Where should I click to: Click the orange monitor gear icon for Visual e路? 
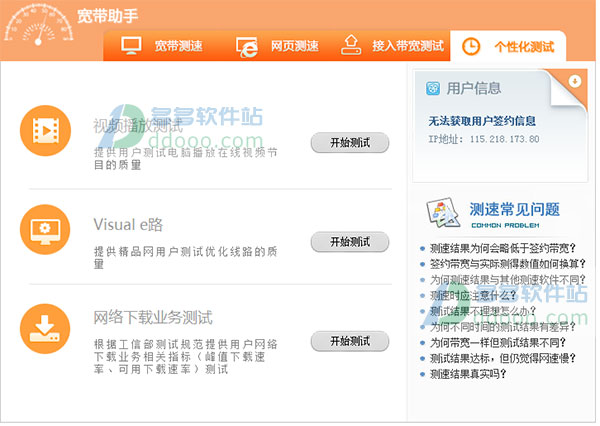click(45, 229)
